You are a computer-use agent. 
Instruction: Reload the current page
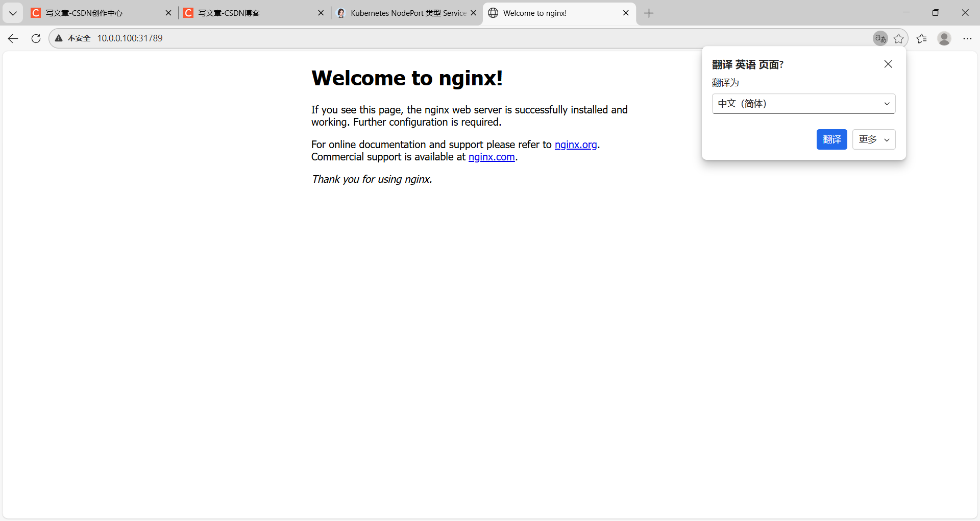tap(36, 38)
